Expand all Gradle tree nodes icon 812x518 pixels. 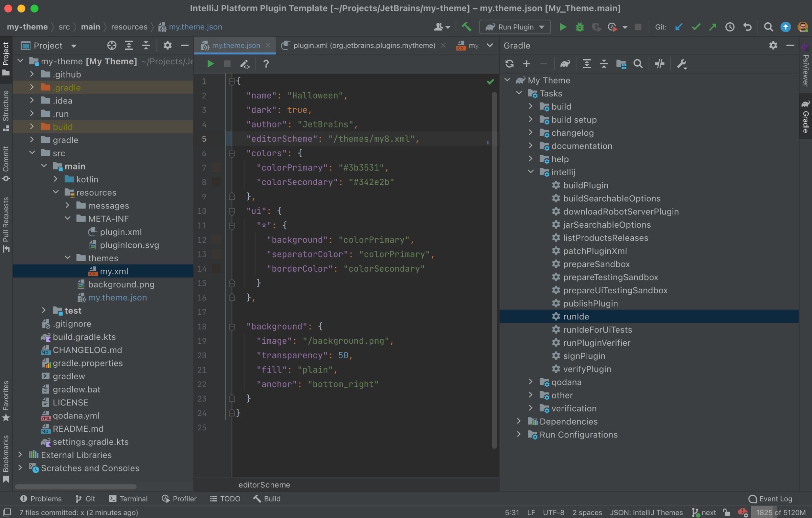coord(587,64)
